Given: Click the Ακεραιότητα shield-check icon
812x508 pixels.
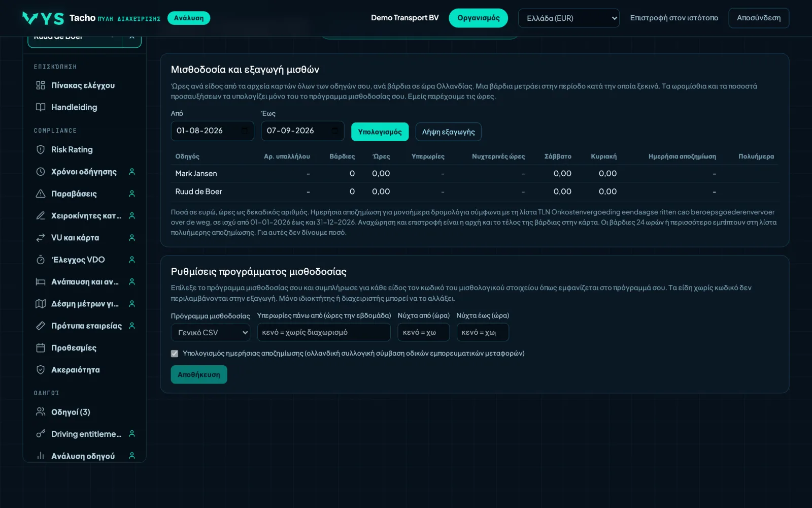Looking at the screenshot, I should (41, 370).
